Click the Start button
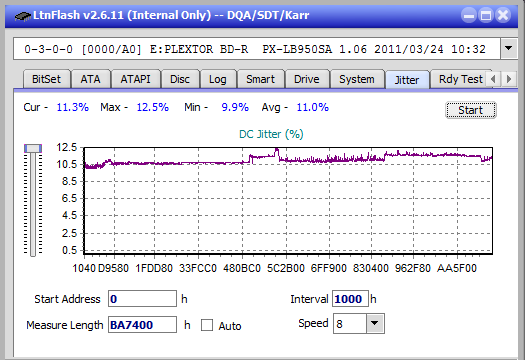Screen dimensions: 525x360 470,110
